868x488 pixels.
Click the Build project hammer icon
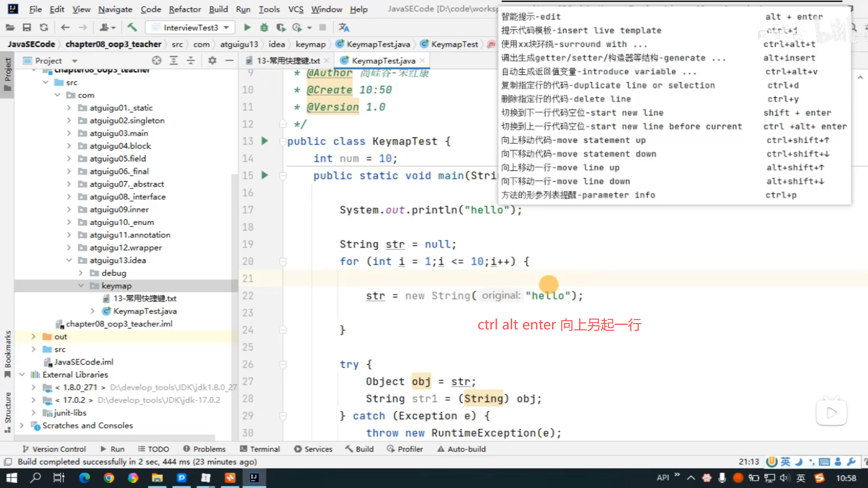[132, 28]
